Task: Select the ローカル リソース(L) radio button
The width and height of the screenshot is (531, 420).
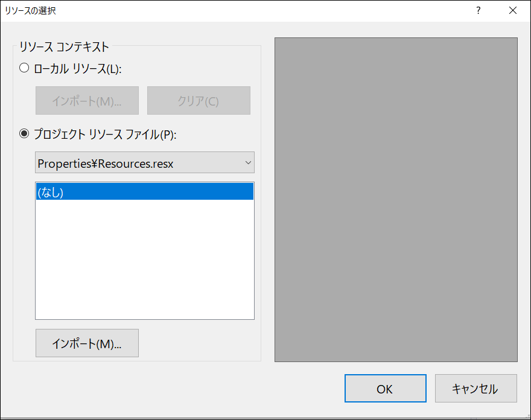Action: click(24, 68)
